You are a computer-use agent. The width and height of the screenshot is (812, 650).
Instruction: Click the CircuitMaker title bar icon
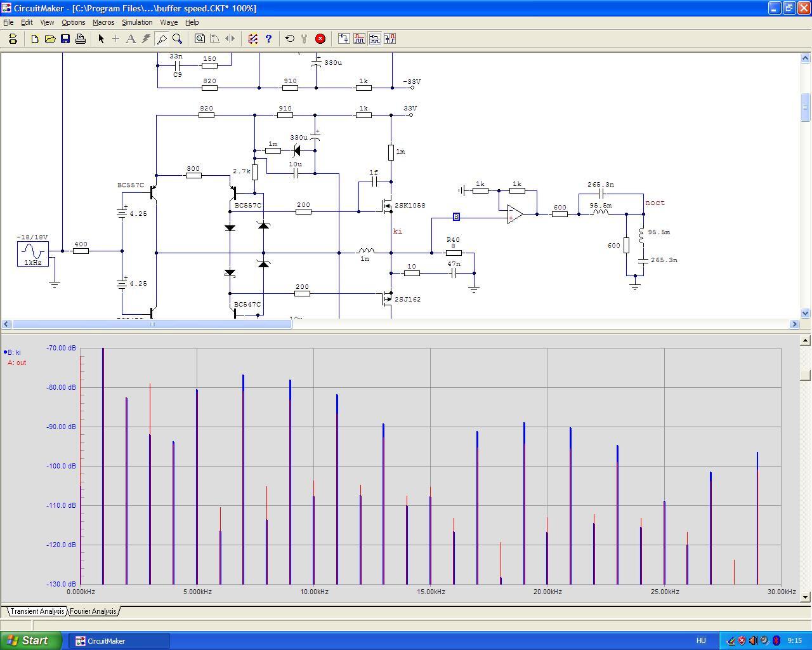pyautogui.click(x=6, y=8)
